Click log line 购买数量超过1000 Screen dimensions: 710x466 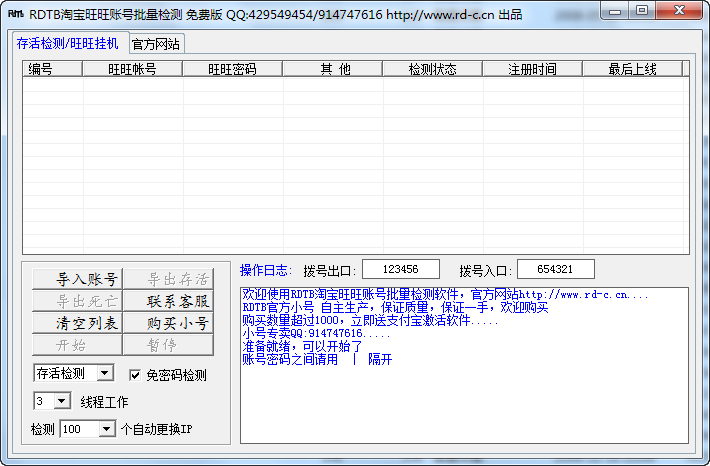pos(370,321)
